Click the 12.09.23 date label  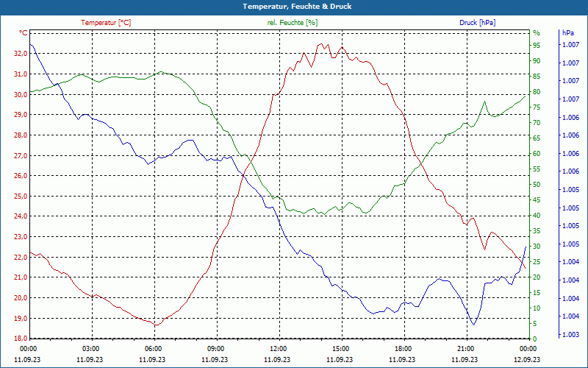click(527, 360)
